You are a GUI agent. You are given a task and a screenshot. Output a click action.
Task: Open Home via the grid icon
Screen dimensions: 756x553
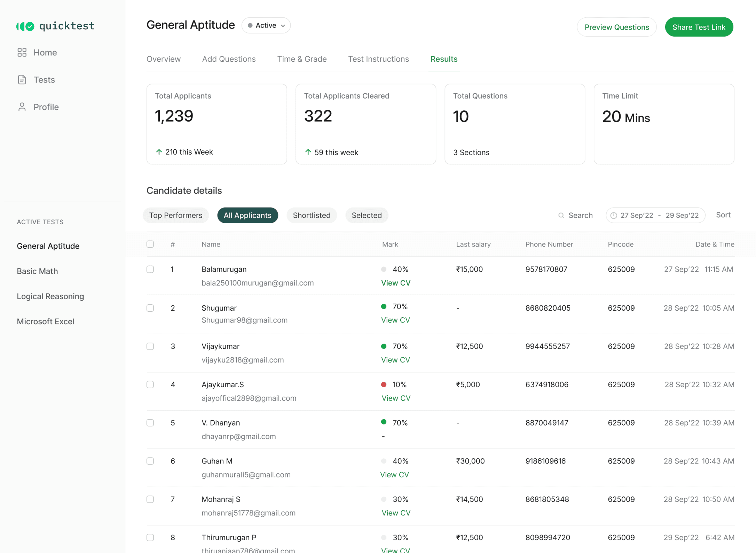click(x=22, y=52)
